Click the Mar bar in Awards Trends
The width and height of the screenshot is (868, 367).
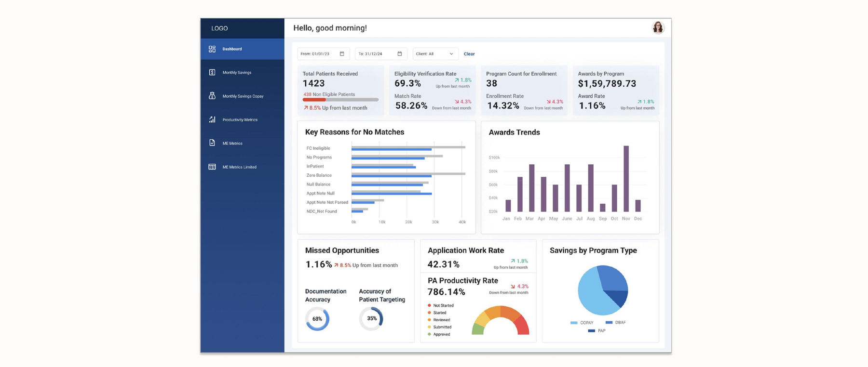pos(531,188)
